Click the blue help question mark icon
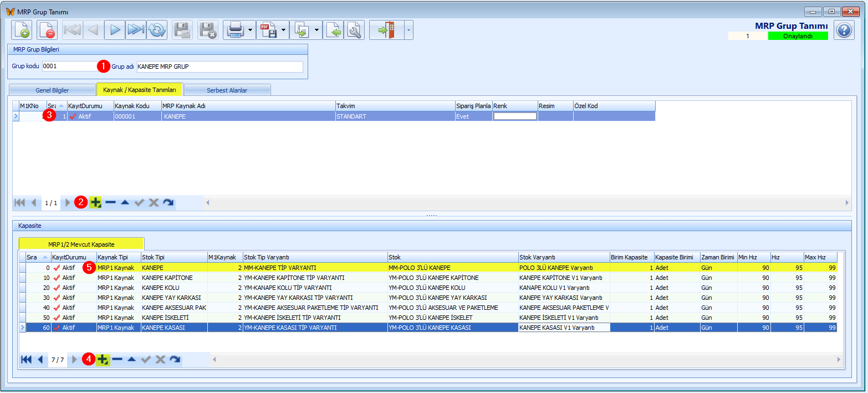Image resolution: width=868 pixels, height=393 pixels. (x=844, y=30)
